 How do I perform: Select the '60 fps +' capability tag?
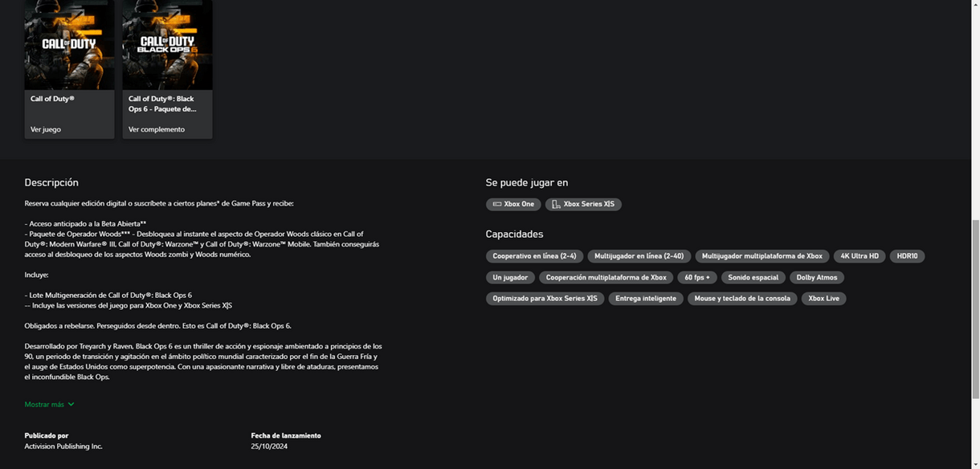(697, 277)
